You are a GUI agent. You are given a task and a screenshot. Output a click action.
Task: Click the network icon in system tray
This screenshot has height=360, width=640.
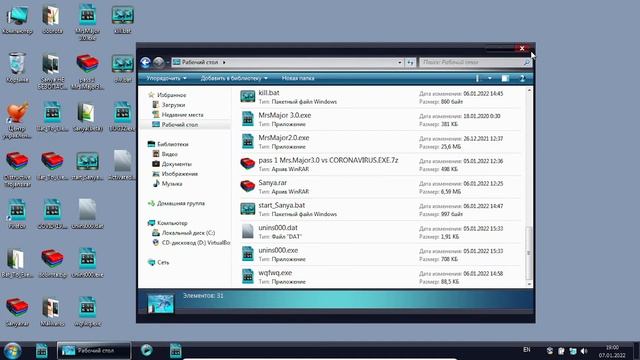click(x=573, y=351)
